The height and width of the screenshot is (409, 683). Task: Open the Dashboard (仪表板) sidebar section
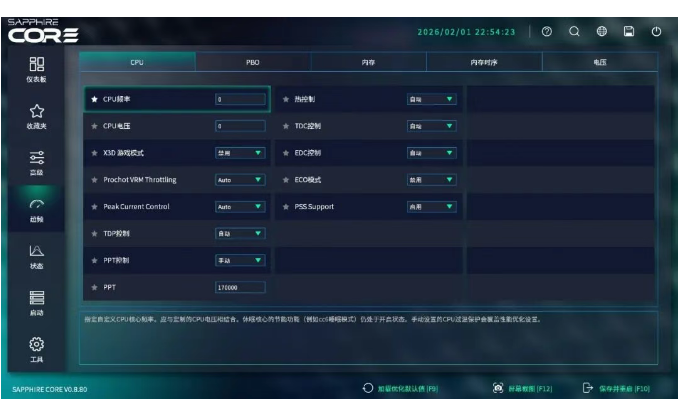tap(35, 69)
